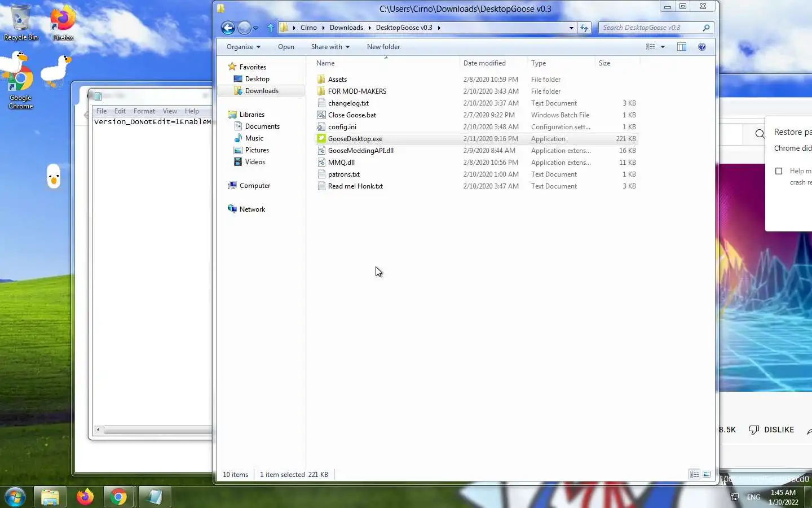Select Cirno in the address breadcrumb
812x508 pixels.
pos(308,28)
